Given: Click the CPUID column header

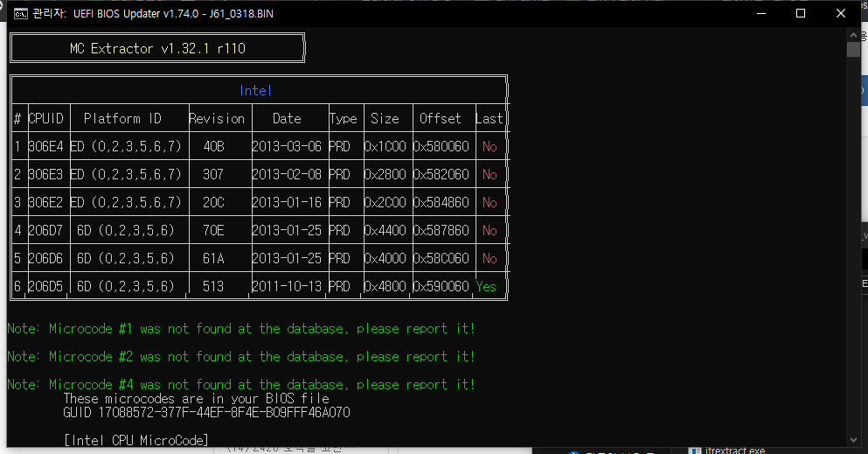Looking at the screenshot, I should tap(46, 118).
